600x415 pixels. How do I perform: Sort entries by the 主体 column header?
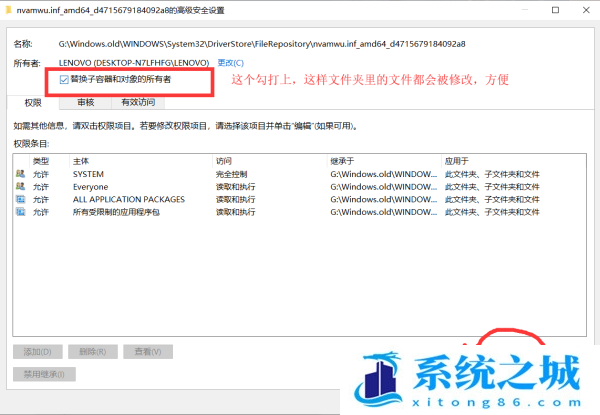pyautogui.click(x=81, y=160)
